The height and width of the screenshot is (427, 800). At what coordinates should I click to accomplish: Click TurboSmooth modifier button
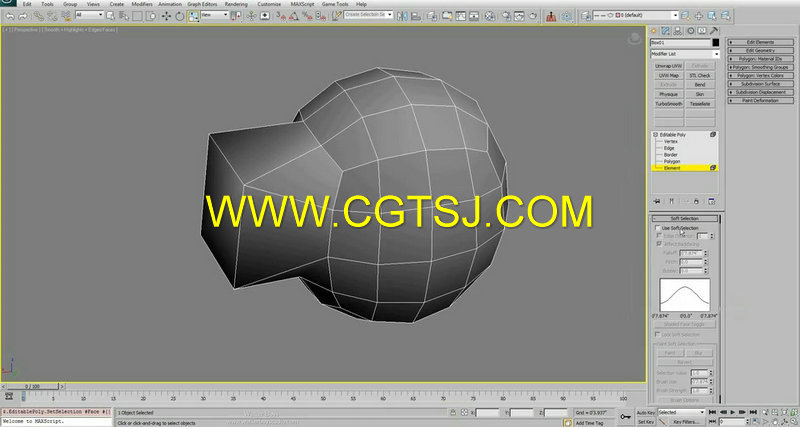pos(668,104)
